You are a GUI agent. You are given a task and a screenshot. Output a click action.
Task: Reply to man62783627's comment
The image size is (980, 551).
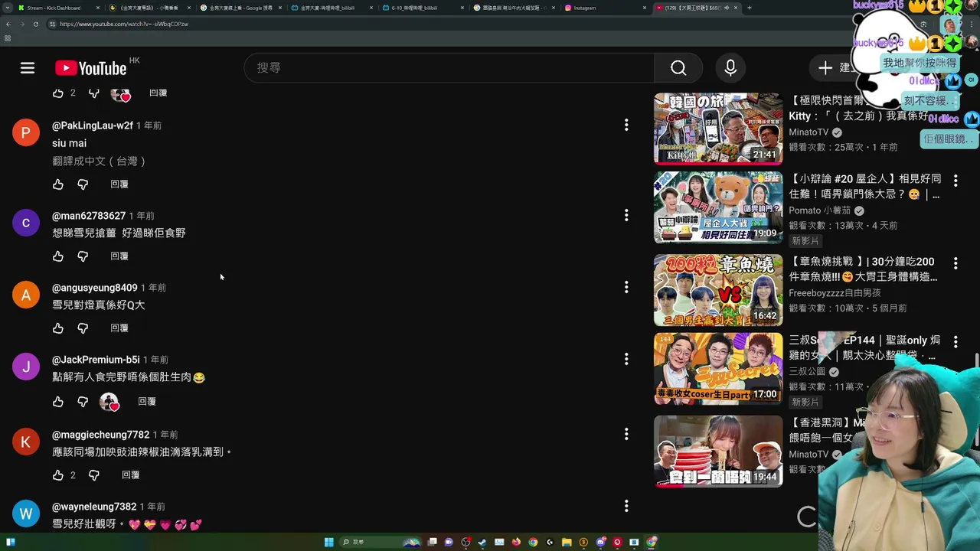(x=119, y=256)
